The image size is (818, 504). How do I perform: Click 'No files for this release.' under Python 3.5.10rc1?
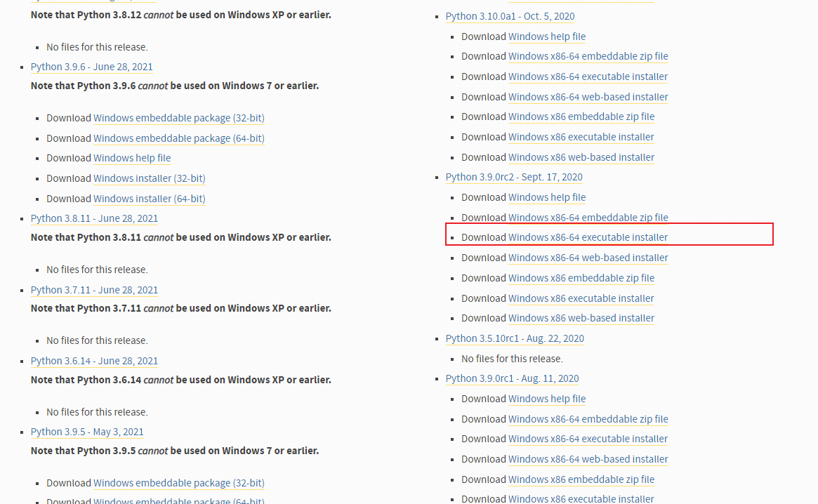pyautogui.click(x=513, y=359)
